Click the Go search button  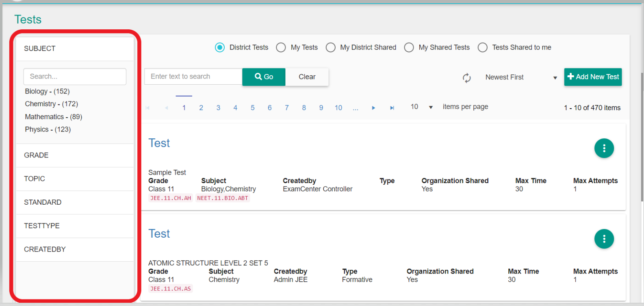[x=264, y=77]
